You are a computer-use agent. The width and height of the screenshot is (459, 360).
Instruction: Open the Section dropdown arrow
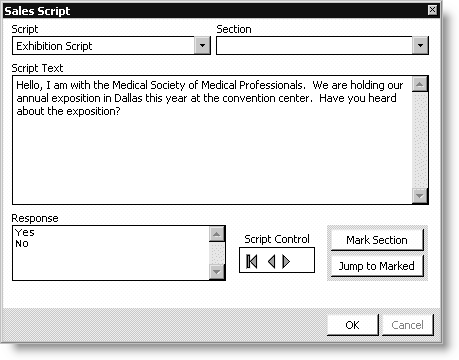coord(420,45)
